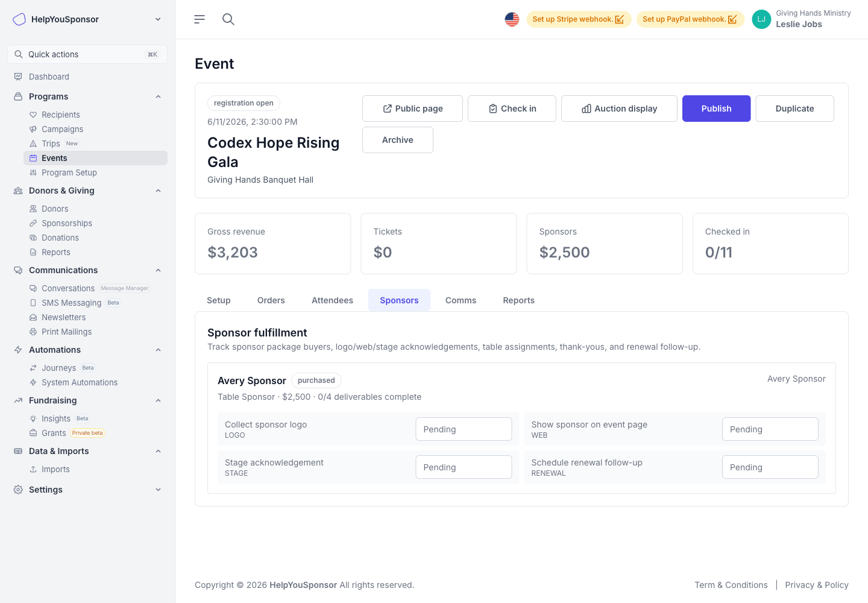Collapse the Programs section
This screenshot has width=868, height=603.
158,96
